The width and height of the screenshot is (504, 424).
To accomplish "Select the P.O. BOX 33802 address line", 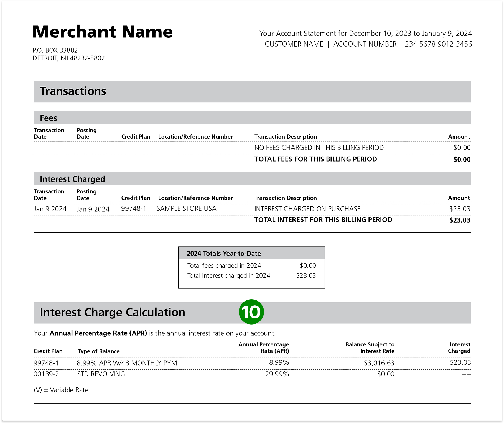I will pyautogui.click(x=55, y=50).
